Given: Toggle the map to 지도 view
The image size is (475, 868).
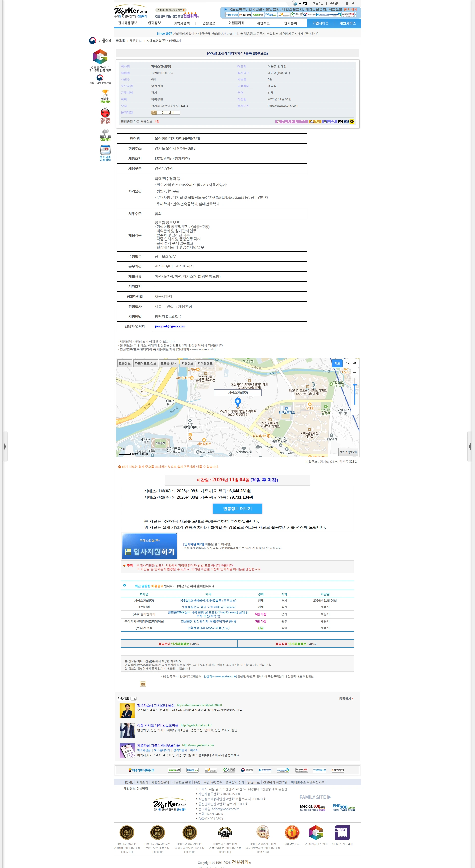Looking at the screenshot, I should (x=337, y=363).
